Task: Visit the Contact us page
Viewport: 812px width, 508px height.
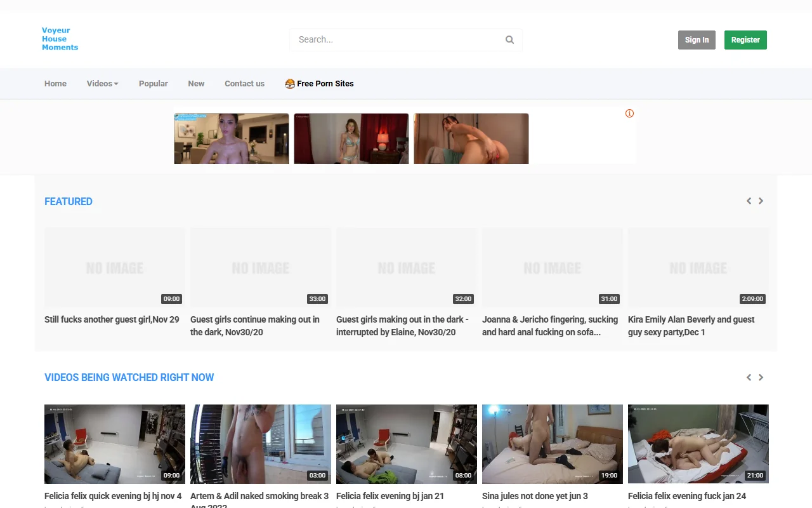Action: click(x=244, y=83)
